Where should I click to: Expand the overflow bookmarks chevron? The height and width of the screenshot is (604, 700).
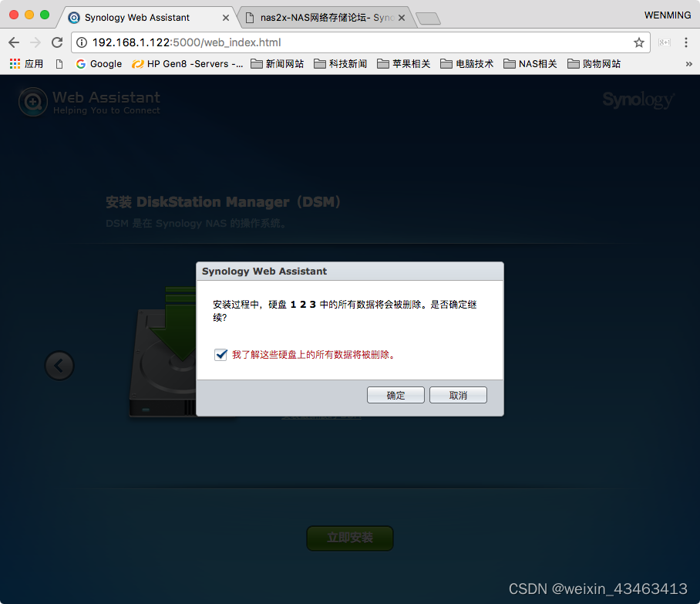(x=690, y=63)
